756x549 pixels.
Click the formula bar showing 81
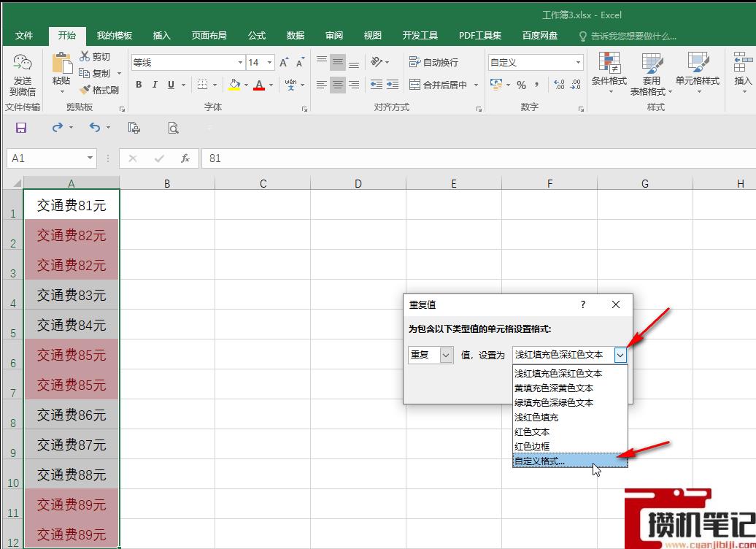(x=478, y=158)
